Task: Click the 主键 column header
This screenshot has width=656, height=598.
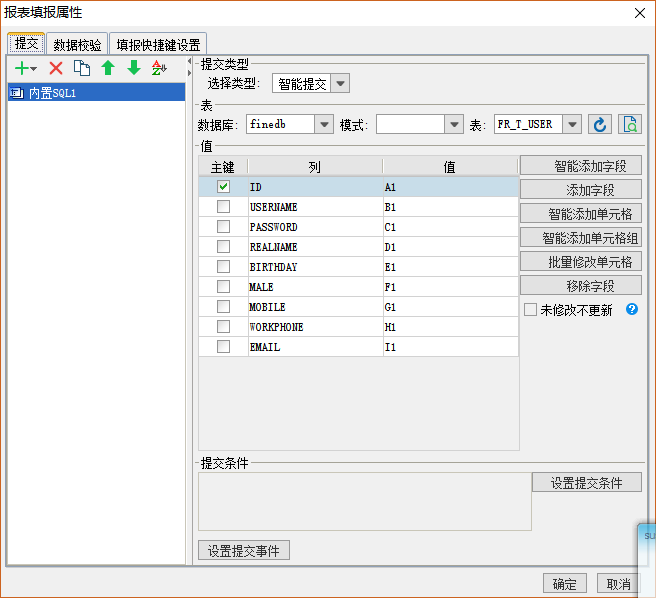Action: pyautogui.click(x=223, y=167)
